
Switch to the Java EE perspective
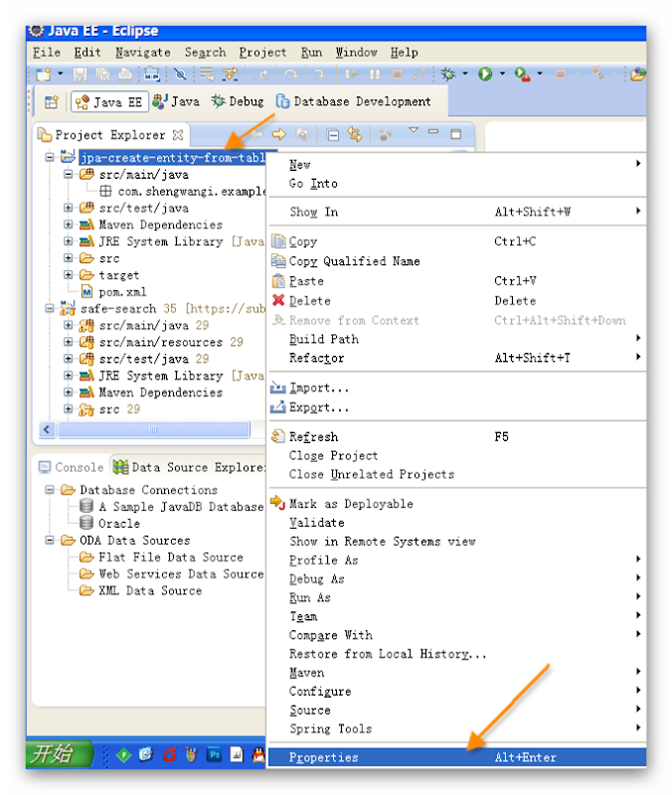coord(109,102)
